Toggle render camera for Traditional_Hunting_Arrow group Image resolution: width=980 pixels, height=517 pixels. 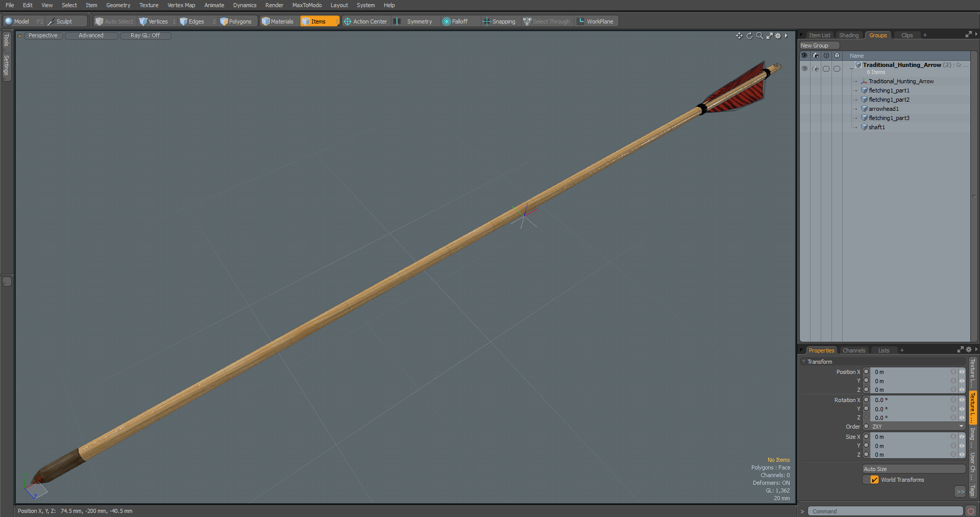click(x=815, y=68)
